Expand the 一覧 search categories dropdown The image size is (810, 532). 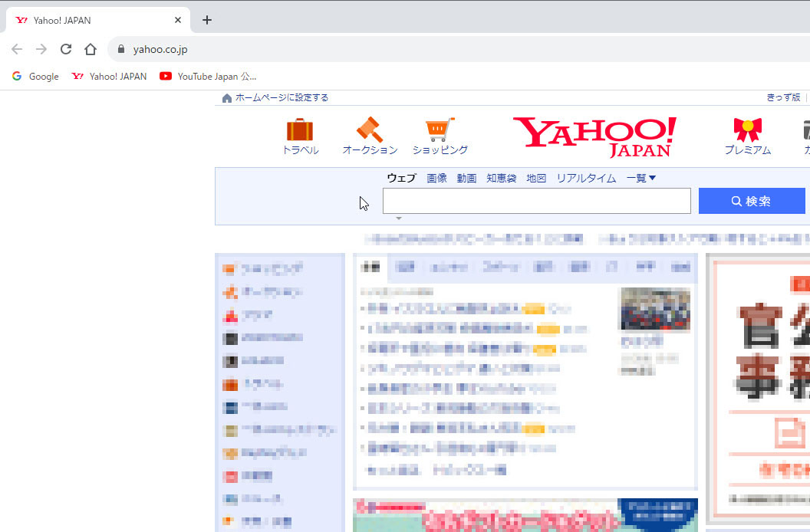tap(640, 177)
